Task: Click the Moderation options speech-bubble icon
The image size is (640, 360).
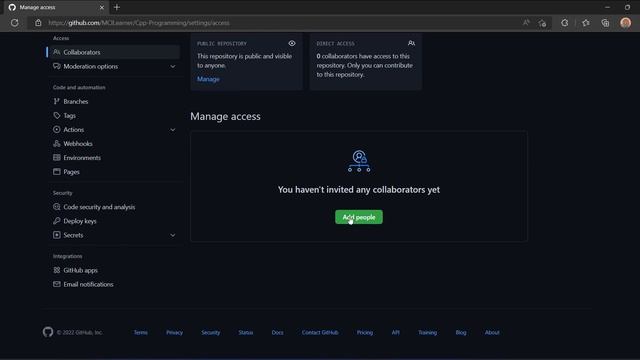Action: click(x=57, y=66)
